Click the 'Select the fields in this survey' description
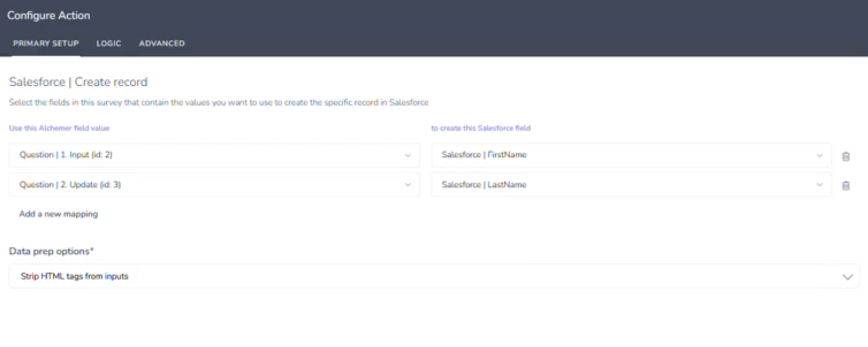The image size is (868, 347). click(x=219, y=102)
